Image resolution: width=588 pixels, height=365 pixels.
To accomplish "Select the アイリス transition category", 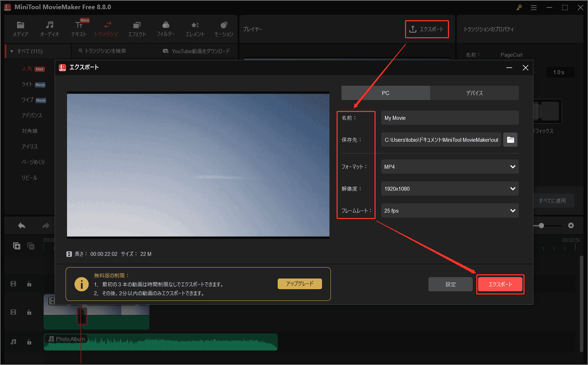I will point(29,147).
